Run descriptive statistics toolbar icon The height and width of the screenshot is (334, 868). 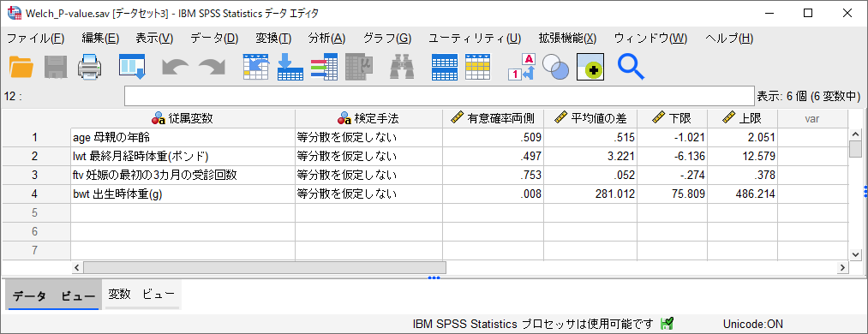(359, 67)
